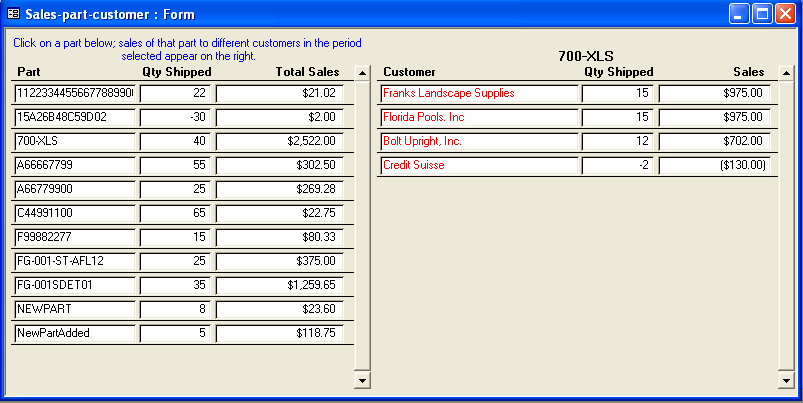Select the FG-001-ST-AFL12 part field
Viewport: 803px width, 403px height.
[x=75, y=261]
